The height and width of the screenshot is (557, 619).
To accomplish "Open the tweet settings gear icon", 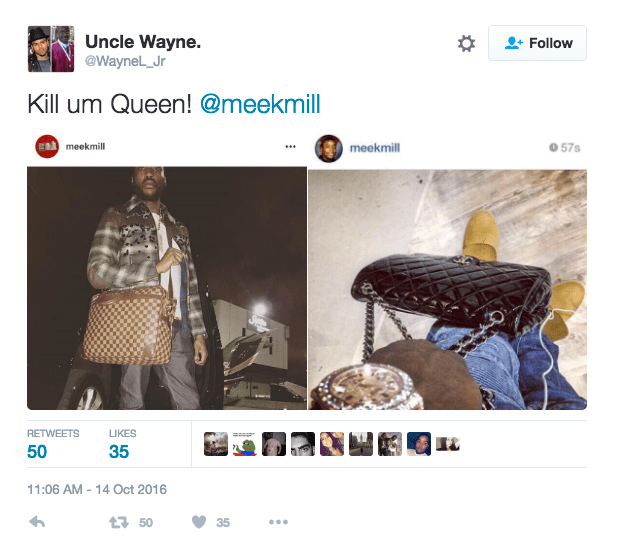I will pyautogui.click(x=466, y=43).
